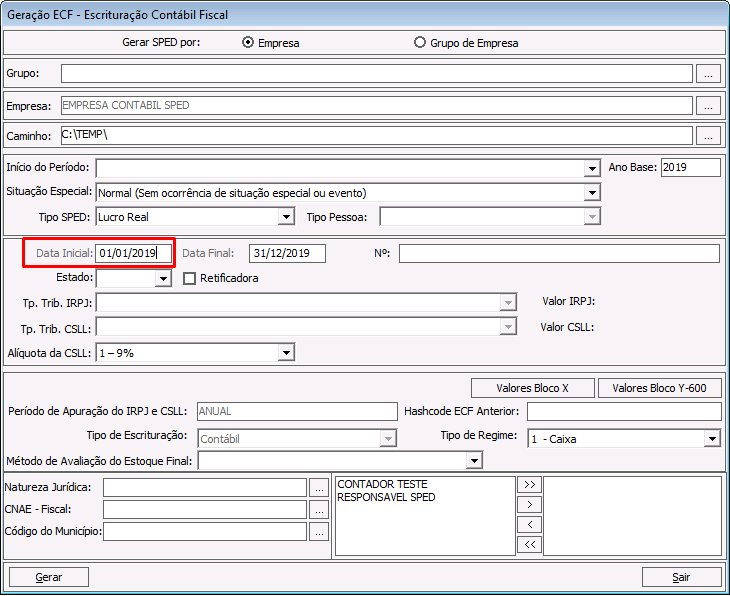This screenshot has height=596, width=730.
Task: Open the Tipo de Regime dropdown
Action: point(712,439)
